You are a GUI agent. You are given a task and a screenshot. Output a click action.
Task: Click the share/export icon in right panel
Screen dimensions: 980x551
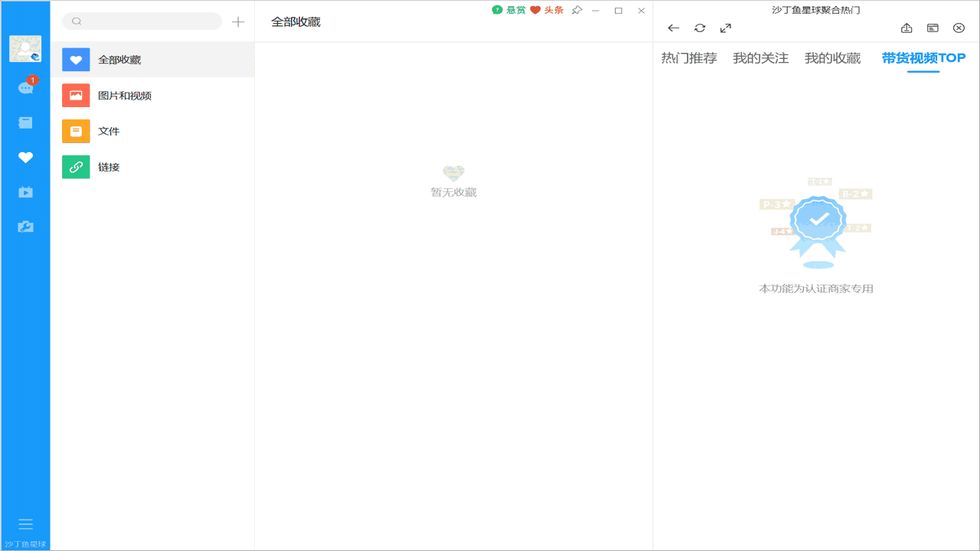[906, 28]
